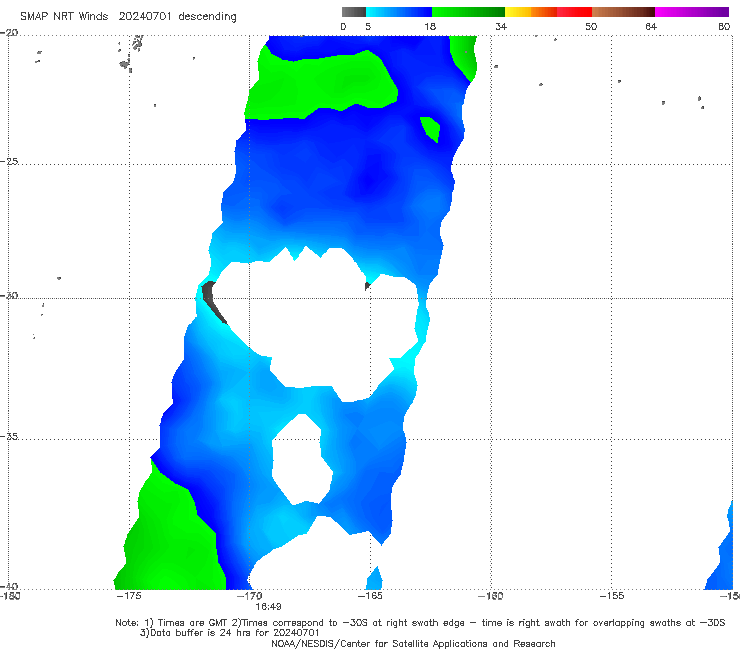Screen dimensions: 740x650
Task: Click the "-160" longitude axis label
Action: [490, 596]
